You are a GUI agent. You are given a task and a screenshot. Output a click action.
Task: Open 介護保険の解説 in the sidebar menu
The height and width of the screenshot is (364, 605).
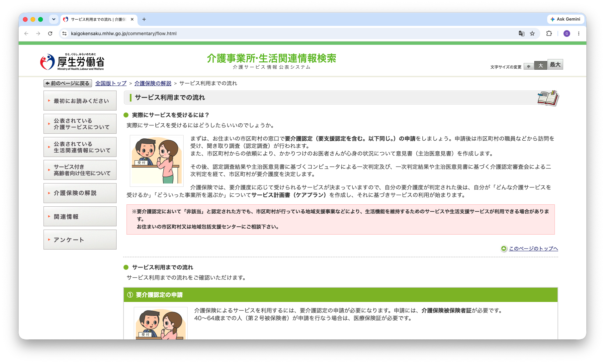(80, 193)
